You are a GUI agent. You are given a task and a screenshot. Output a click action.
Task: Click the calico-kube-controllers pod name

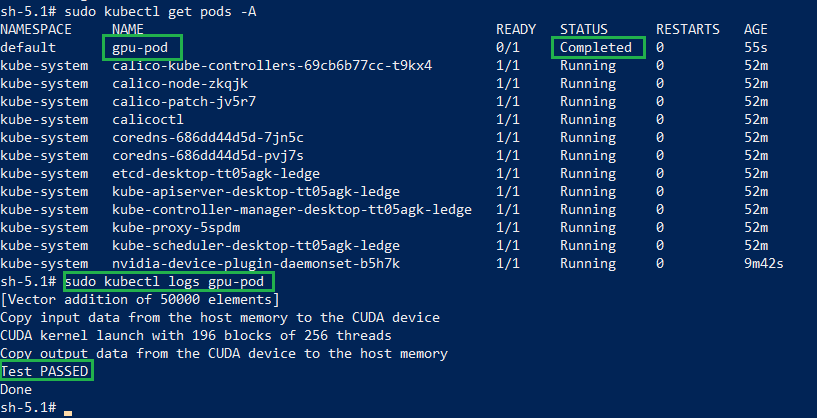[x=272, y=65]
